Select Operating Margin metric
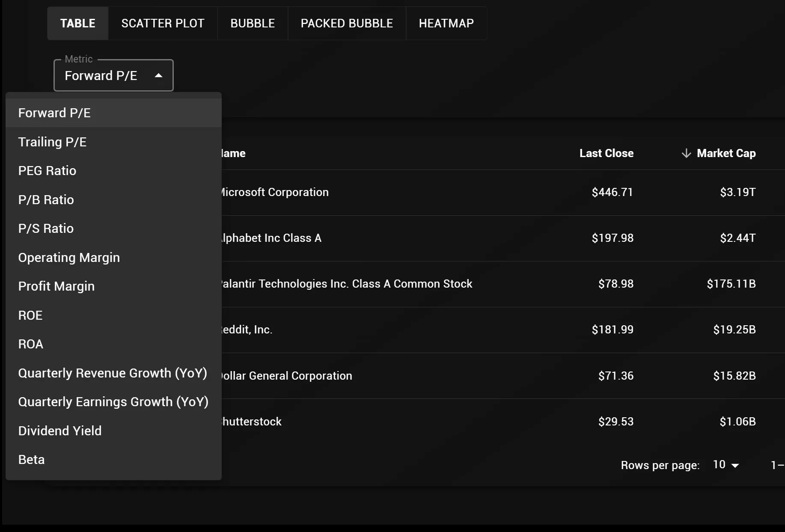The height and width of the screenshot is (532, 785). point(113,257)
